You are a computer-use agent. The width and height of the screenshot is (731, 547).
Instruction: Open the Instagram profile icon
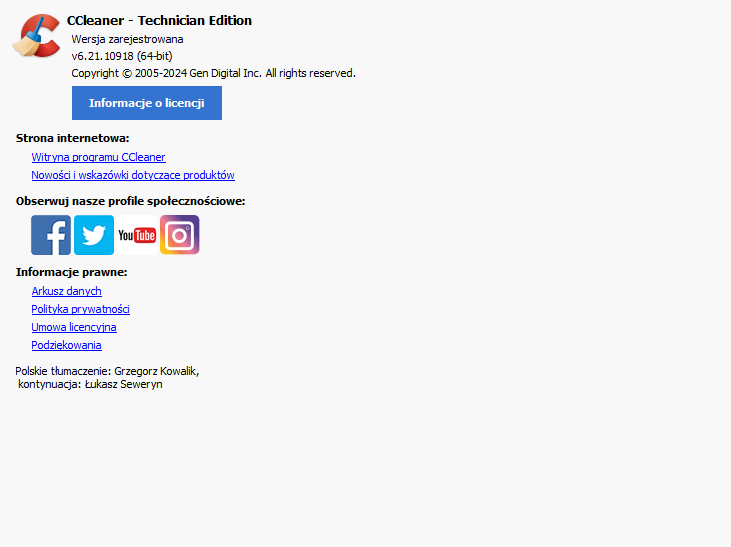click(x=179, y=235)
